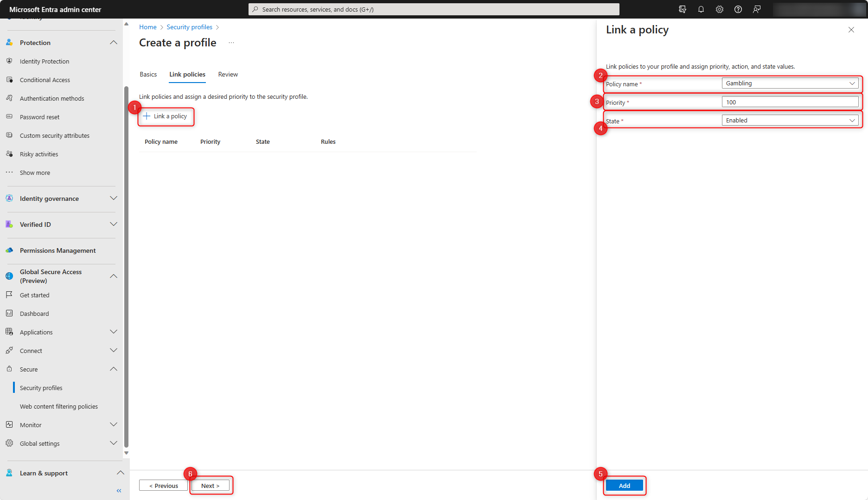Open the notifications bell
This screenshot has width=868, height=500.
click(701, 9)
